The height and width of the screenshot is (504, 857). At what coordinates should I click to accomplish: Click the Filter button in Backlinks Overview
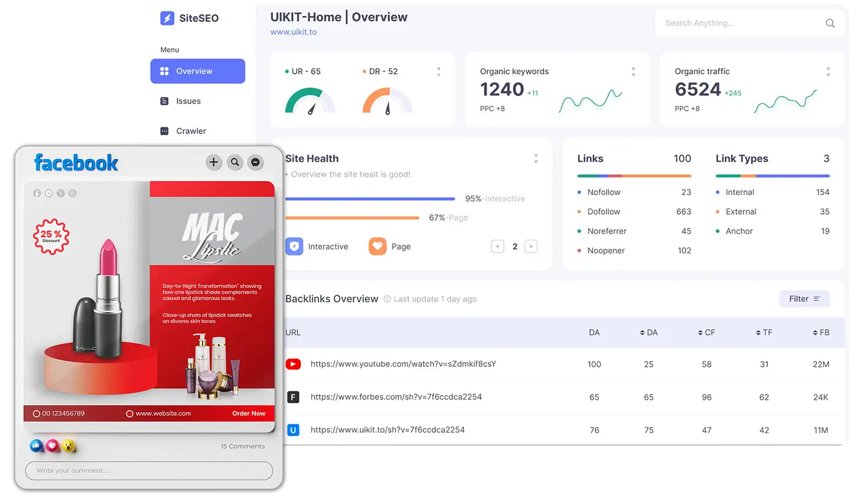tap(804, 298)
